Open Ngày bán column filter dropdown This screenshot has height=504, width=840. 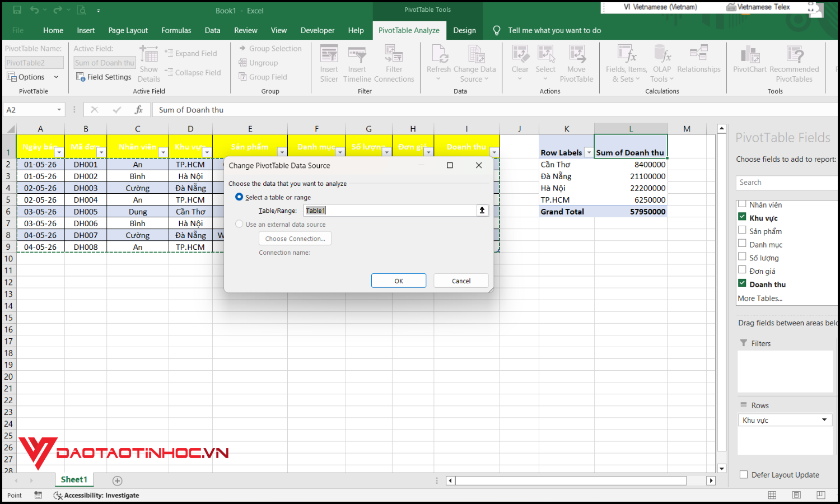click(59, 152)
